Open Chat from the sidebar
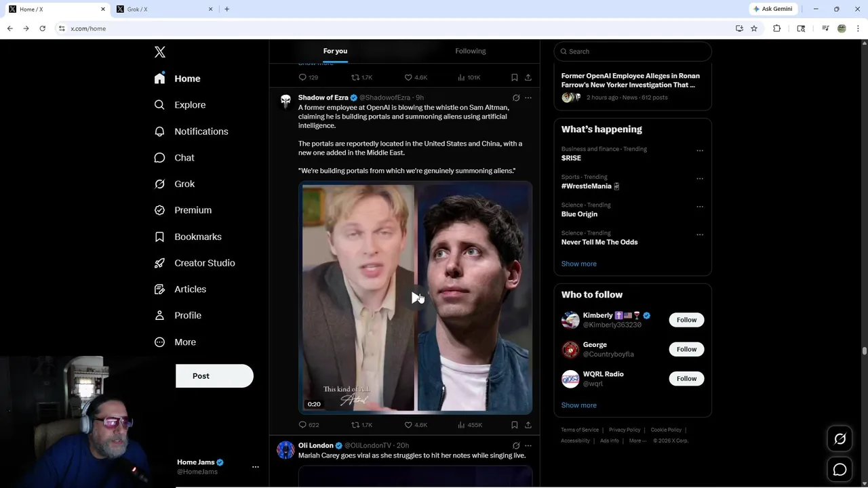The height and width of the screenshot is (488, 868). [175, 158]
